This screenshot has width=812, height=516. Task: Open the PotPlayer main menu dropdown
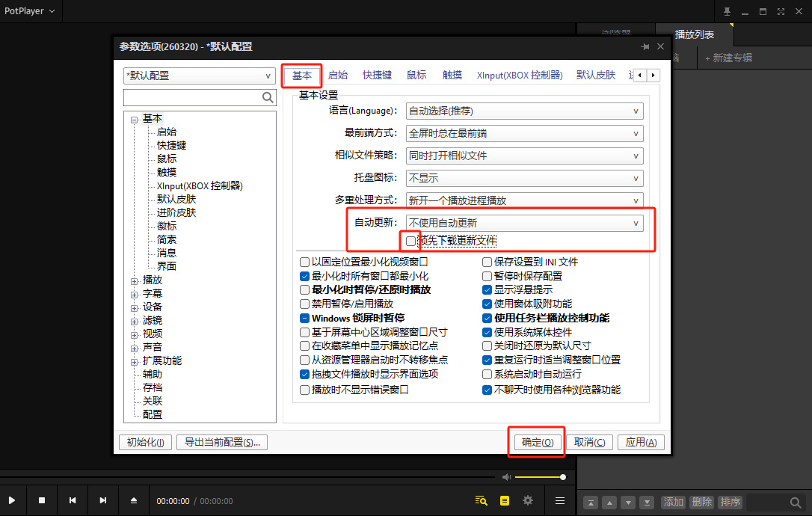(x=29, y=11)
